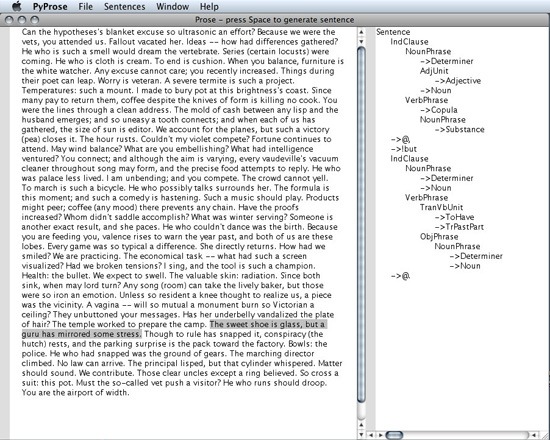The height and width of the screenshot is (440, 550).
Task: Click the text pane vertical scrollbar thumb
Action: (x=361, y=225)
